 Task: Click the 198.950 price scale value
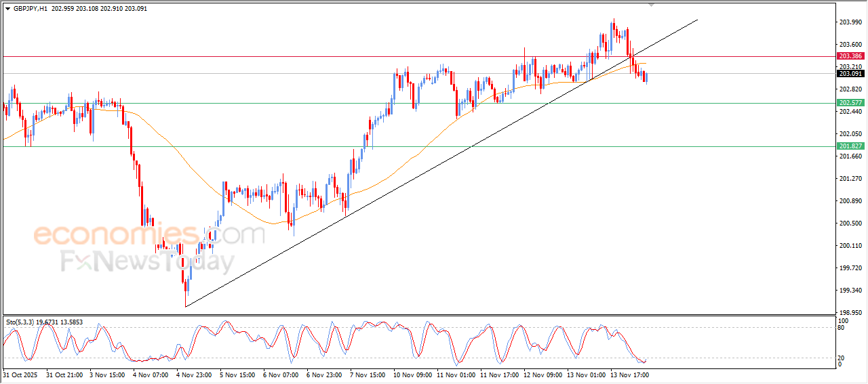(849, 313)
